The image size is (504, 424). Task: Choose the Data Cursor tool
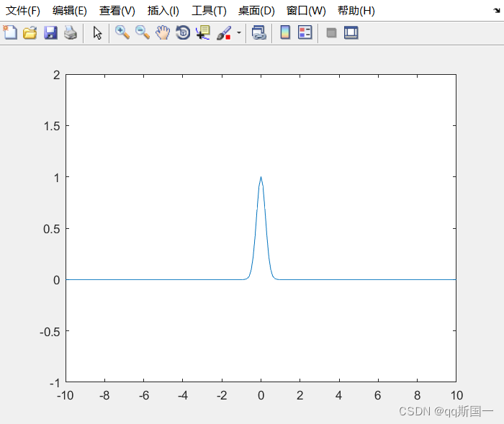pos(203,32)
